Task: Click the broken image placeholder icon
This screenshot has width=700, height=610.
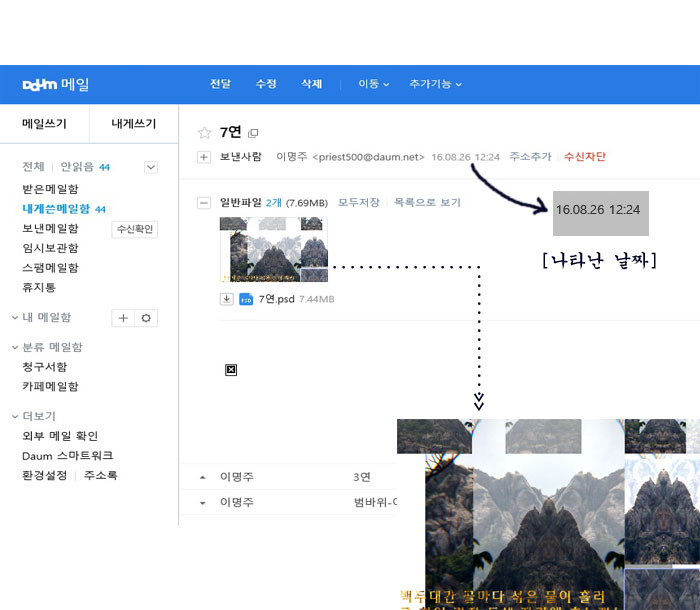Action: coord(231,370)
